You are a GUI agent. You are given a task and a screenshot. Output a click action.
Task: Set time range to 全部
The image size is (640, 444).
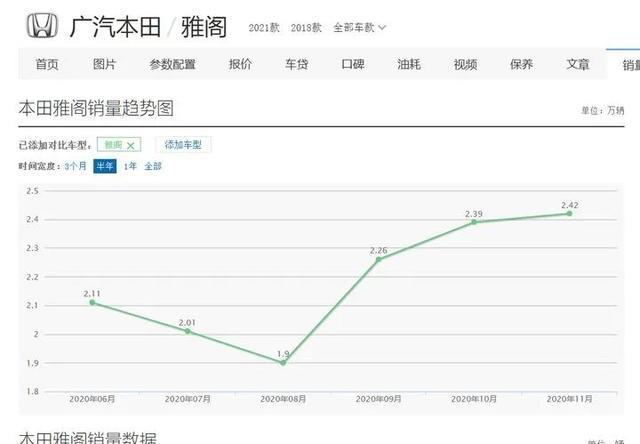153,166
